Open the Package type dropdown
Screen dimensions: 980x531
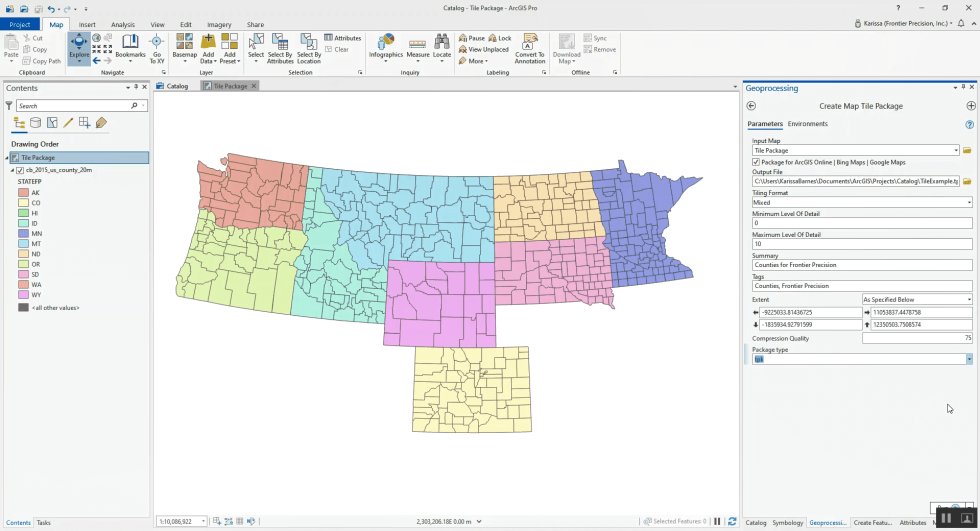click(x=969, y=359)
